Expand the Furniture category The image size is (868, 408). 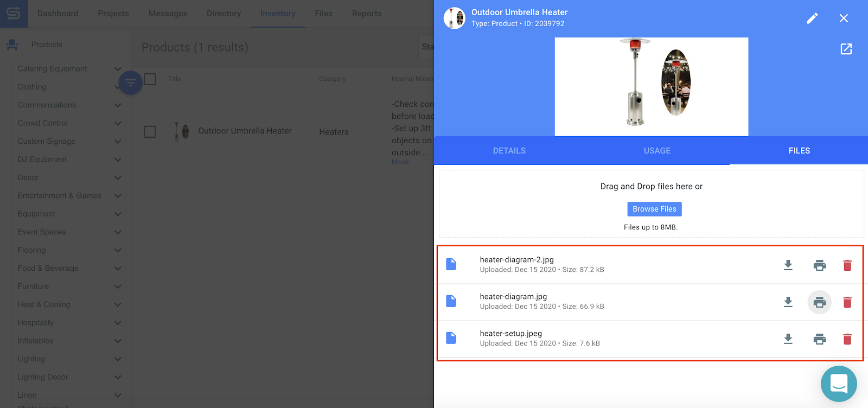point(118,286)
